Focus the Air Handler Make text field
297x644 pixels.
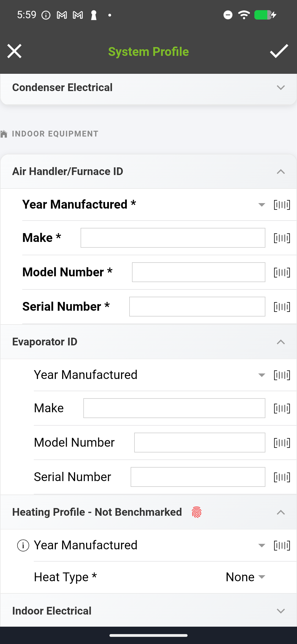[173, 238]
